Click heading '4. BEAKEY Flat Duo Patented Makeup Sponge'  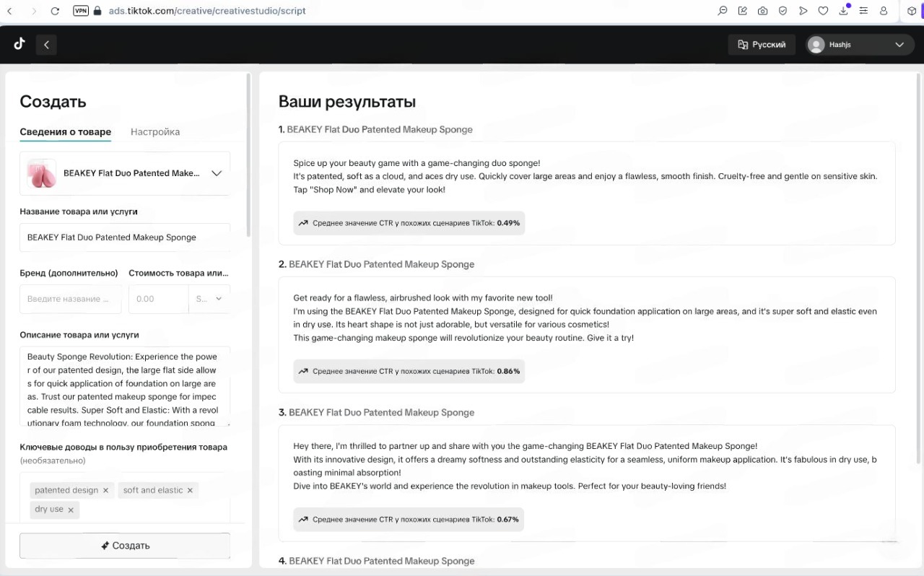click(376, 561)
